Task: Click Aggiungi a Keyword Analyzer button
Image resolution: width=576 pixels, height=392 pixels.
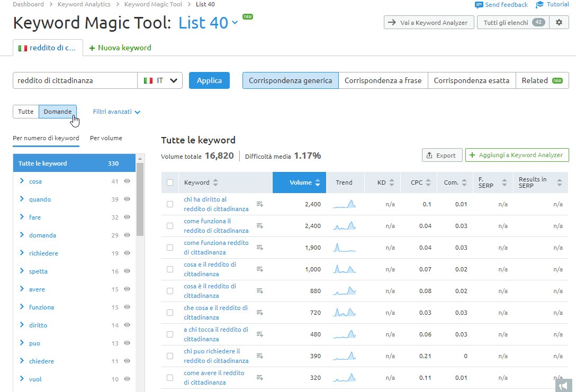Action: (x=517, y=155)
